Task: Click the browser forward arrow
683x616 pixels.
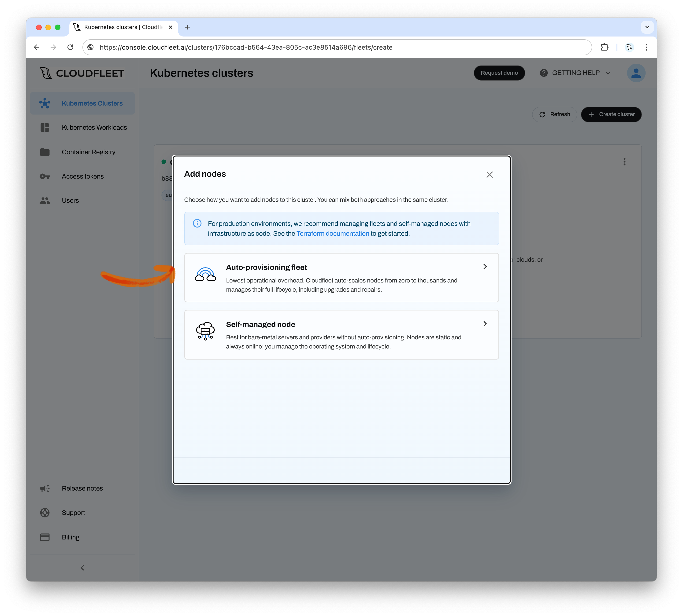Action: click(x=53, y=47)
